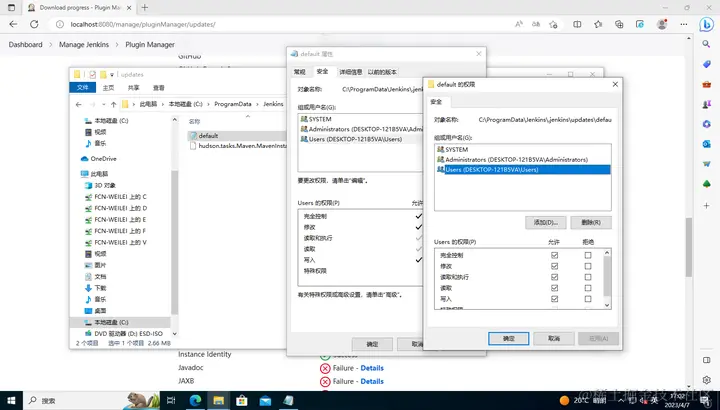The height and width of the screenshot is (410, 720).
Task: Open 详细信息 tab in default properties
Action: point(350,72)
